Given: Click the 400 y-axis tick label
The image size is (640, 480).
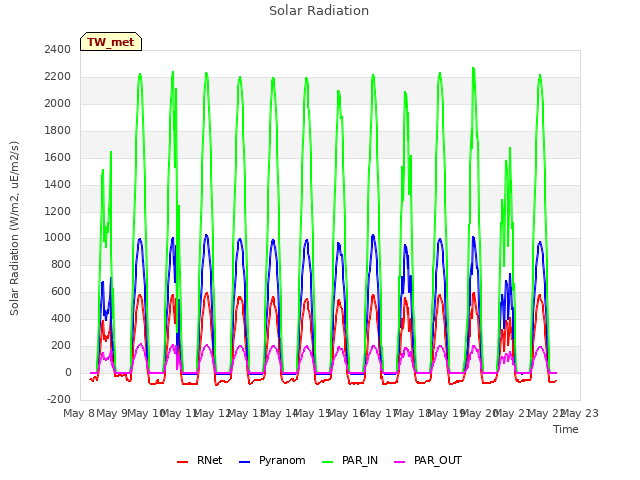Looking at the screenshot, I should tap(61, 318).
